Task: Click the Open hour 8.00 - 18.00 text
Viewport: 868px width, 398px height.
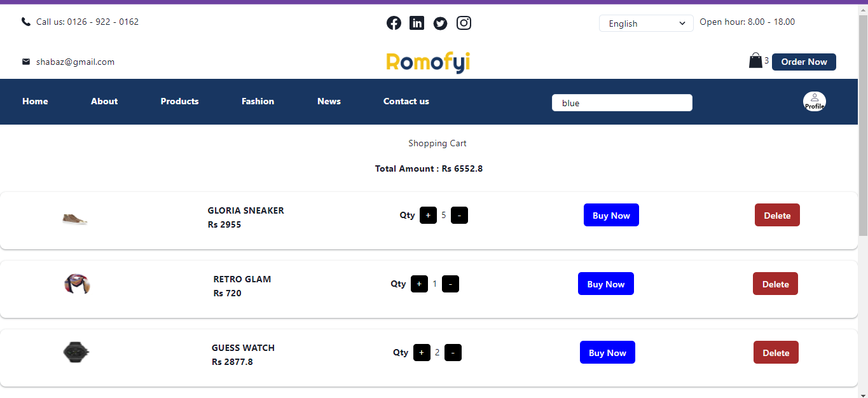Action: tap(747, 22)
